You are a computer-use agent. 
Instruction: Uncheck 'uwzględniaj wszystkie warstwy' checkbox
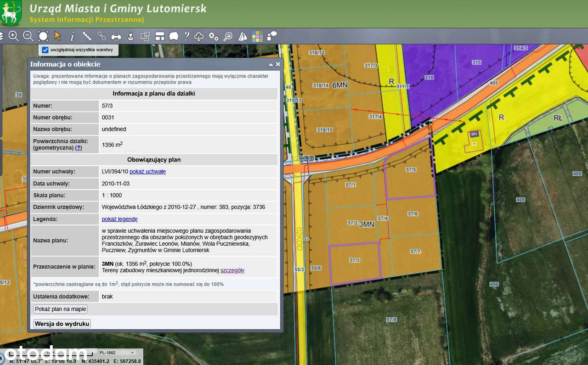click(45, 50)
